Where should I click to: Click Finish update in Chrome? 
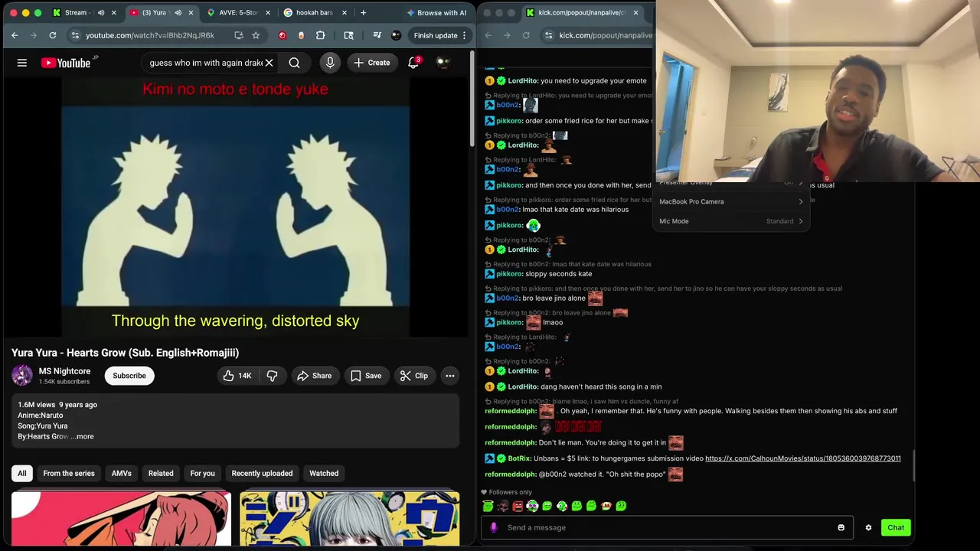(x=436, y=35)
